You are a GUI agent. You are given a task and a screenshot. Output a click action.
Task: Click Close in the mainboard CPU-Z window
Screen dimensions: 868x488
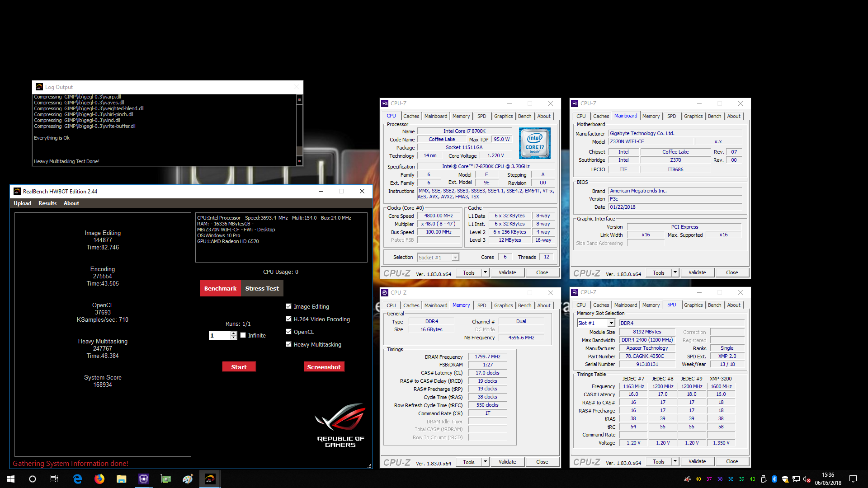pos(732,272)
